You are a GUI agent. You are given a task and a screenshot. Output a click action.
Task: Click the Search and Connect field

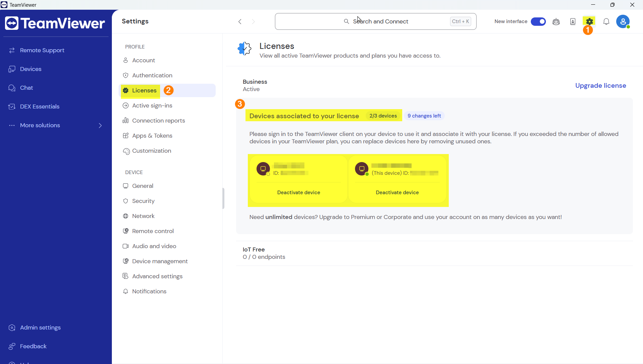[375, 21]
